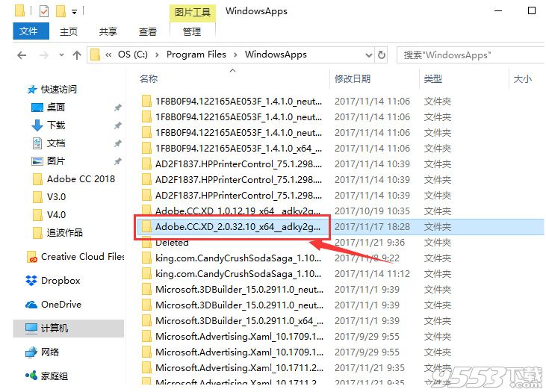Image resolution: width=546 pixels, height=392 pixels.
Task: Click the new folder icon in quick access toolbar
Action: click(61, 11)
